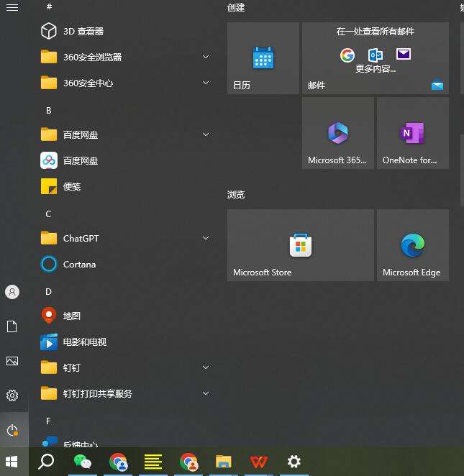
Task: Click the yellow lines app icon on taskbar
Action: point(153,462)
